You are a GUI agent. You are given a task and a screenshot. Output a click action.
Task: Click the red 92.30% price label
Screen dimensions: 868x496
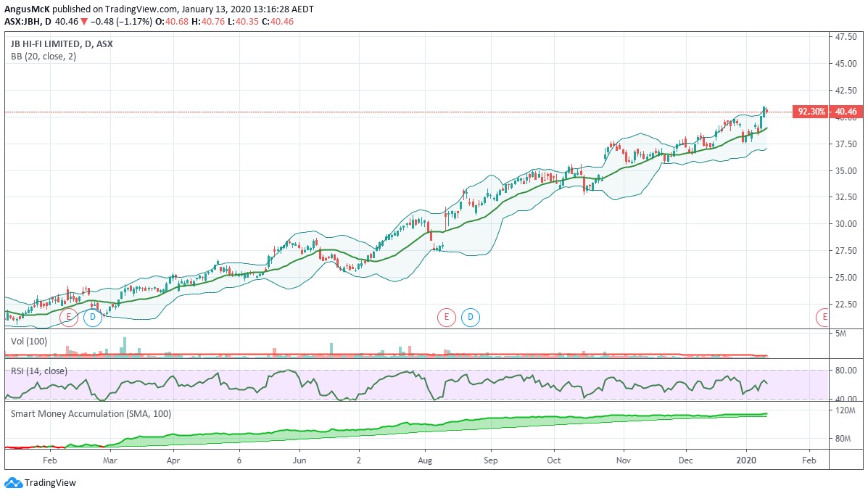click(811, 111)
